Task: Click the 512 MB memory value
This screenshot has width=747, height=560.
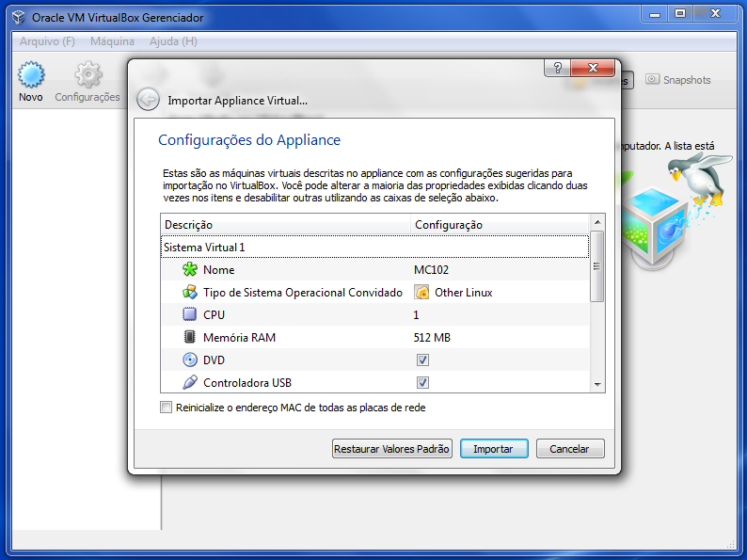Action: point(432,338)
